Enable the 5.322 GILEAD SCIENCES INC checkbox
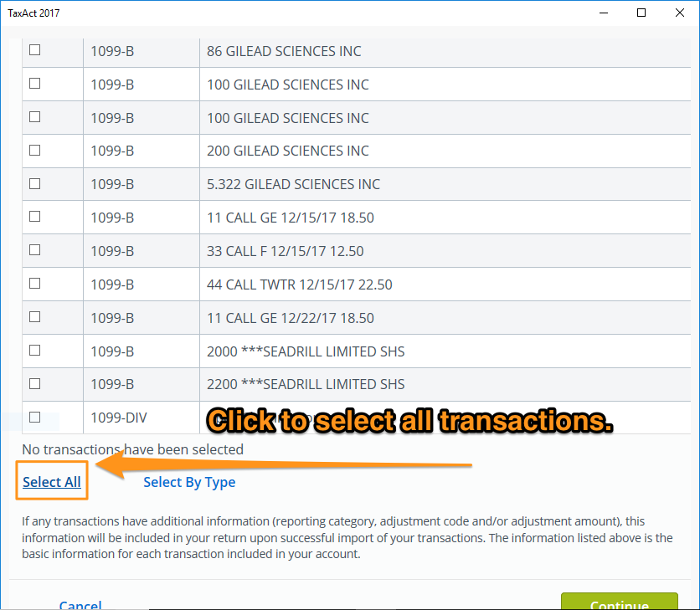The height and width of the screenshot is (610, 700). coord(33,183)
